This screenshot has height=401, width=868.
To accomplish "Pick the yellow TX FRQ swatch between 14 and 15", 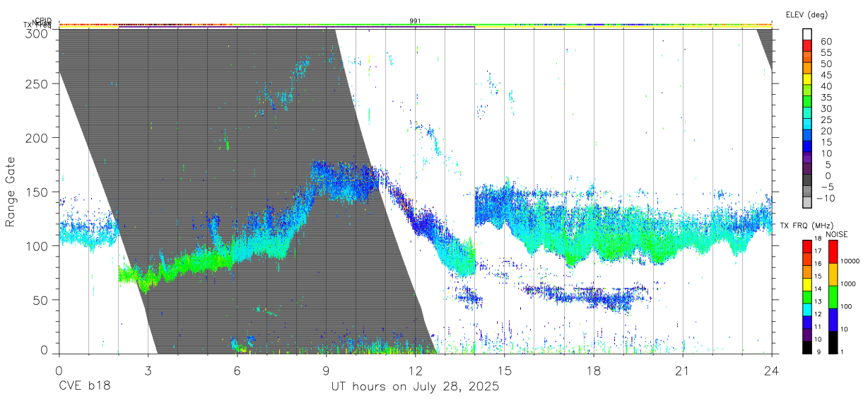I will [x=807, y=284].
